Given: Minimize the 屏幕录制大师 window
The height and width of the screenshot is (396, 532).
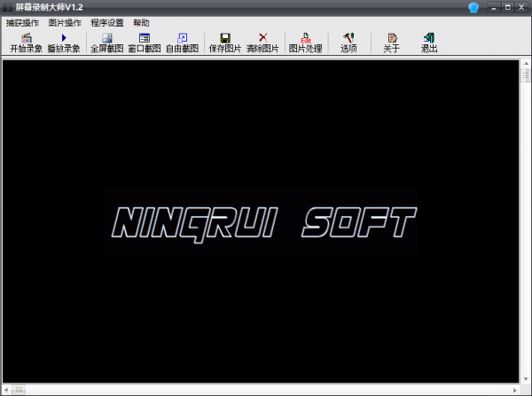Looking at the screenshot, I should pos(494,7).
